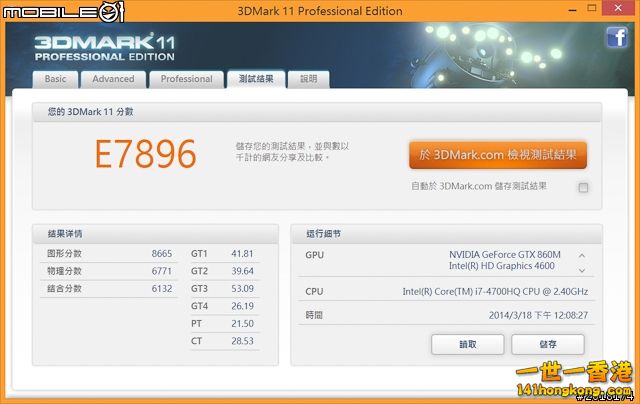Select the GT3 result 53.09

click(x=242, y=289)
